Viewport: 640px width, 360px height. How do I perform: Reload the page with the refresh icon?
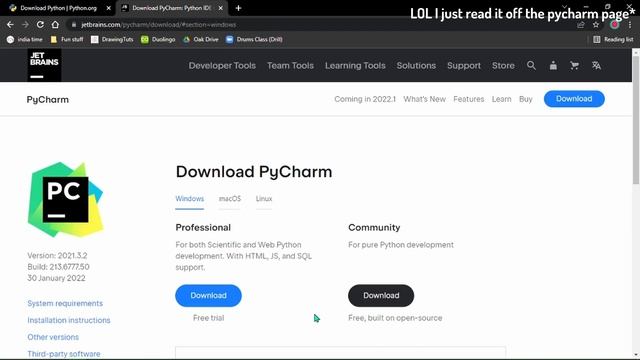40,24
